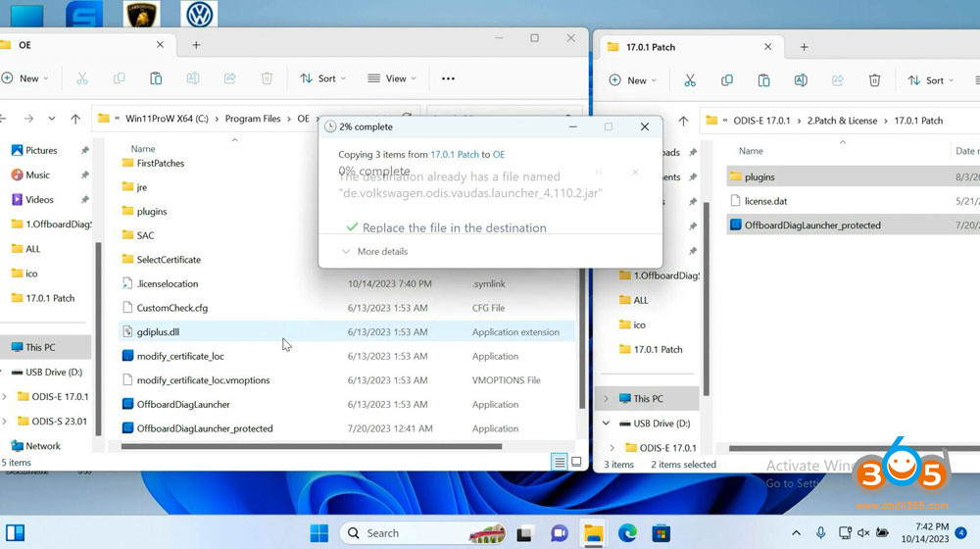The image size is (980, 549).
Task: Open Sort dropdown in 17.0.1 Patch window
Action: point(931,80)
